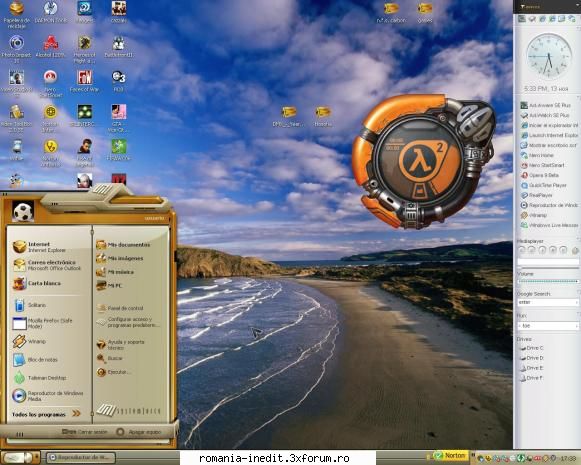Screen dimensions: 581x465
Task: Open Bloc de notas in start menu
Action: (x=36, y=359)
